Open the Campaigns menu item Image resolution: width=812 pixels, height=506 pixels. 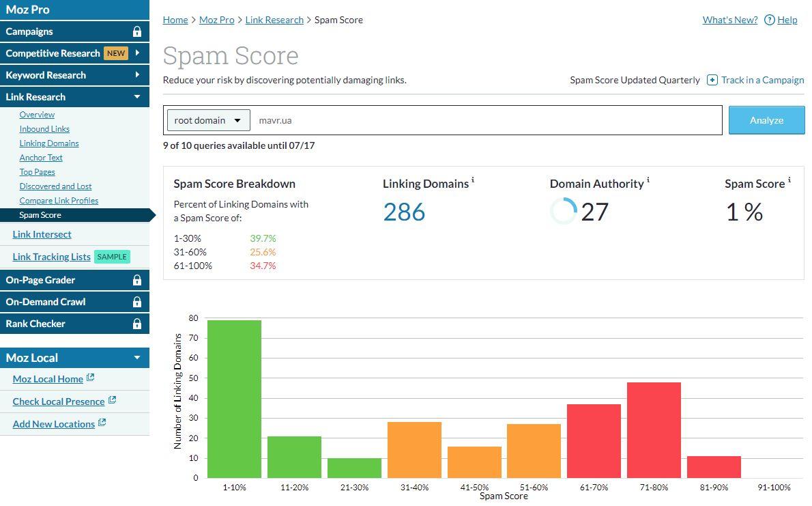74,31
